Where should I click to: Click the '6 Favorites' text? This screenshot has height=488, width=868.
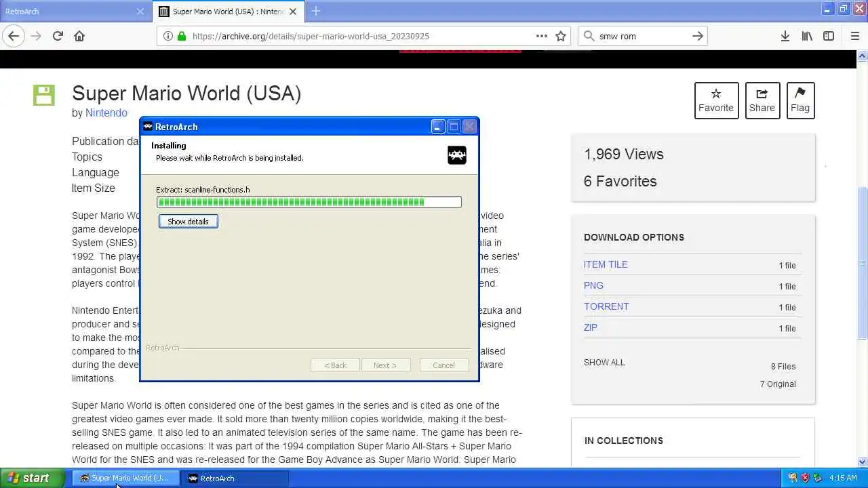[620, 182]
